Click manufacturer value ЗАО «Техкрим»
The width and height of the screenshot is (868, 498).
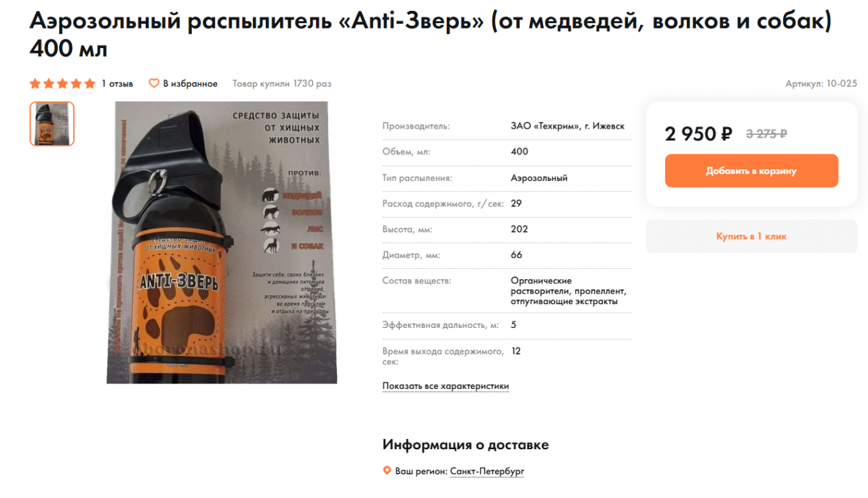click(x=568, y=126)
